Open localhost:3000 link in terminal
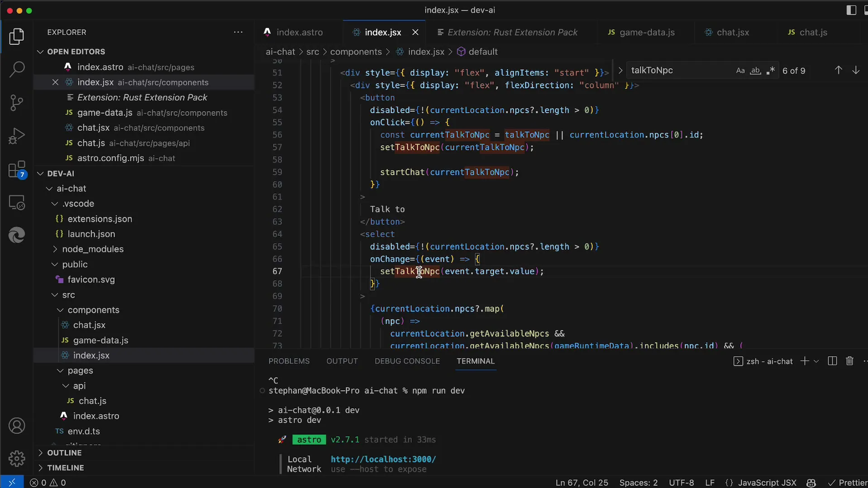 click(x=383, y=459)
